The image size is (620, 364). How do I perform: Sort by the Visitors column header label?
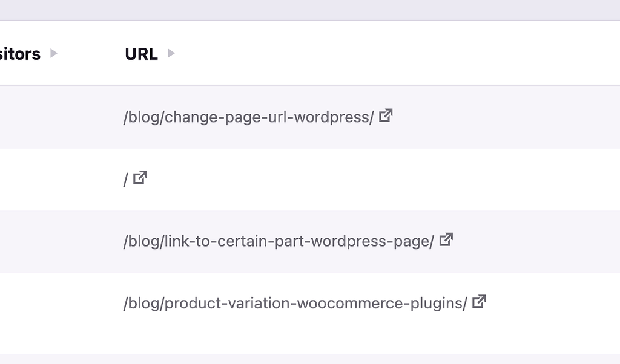[20, 54]
